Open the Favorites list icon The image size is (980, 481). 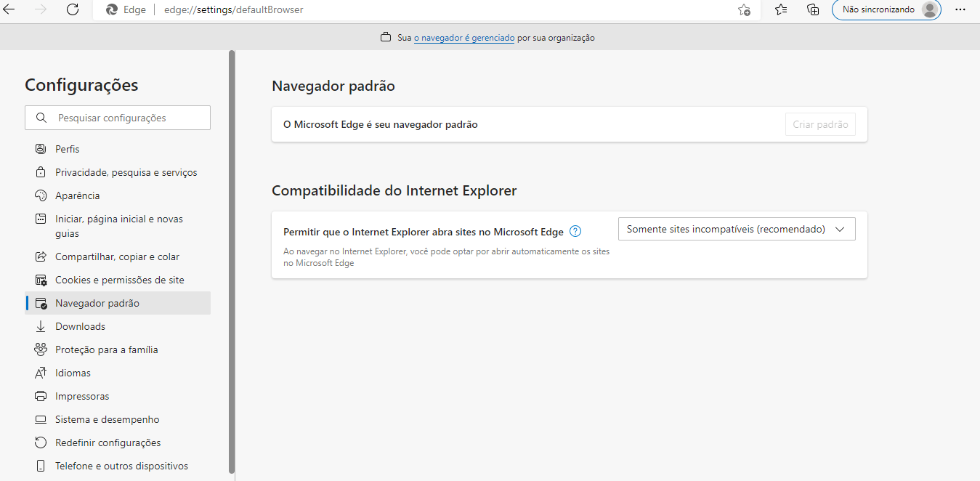click(x=781, y=9)
